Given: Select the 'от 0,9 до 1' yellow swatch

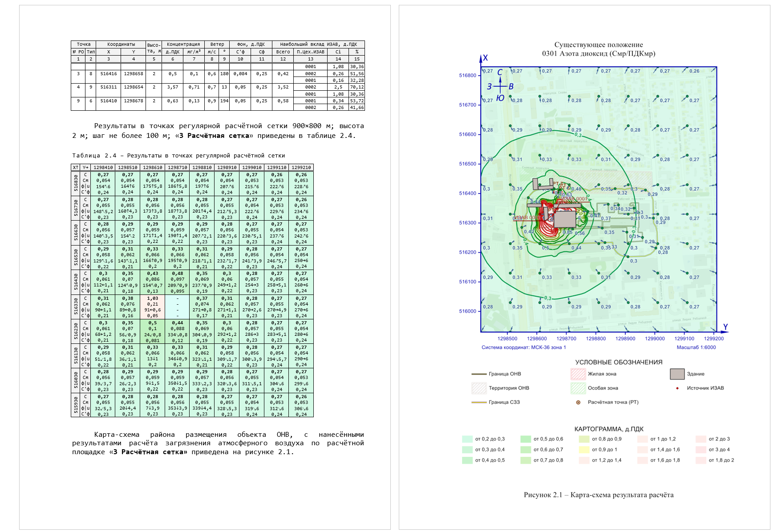Looking at the screenshot, I should pos(584,450).
